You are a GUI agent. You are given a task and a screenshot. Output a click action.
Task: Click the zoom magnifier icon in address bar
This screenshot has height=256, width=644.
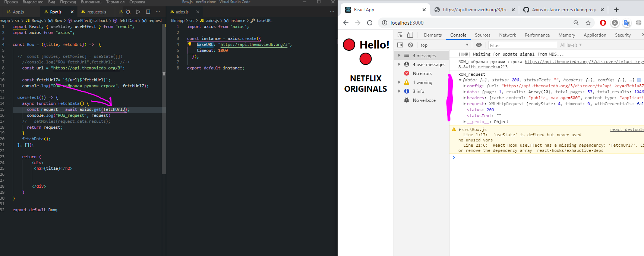click(x=576, y=23)
